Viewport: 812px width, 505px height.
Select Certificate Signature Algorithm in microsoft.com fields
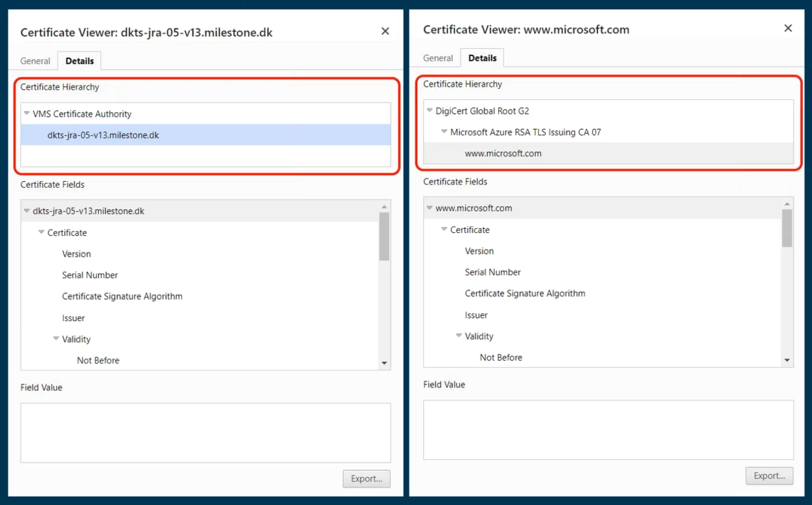coord(525,293)
